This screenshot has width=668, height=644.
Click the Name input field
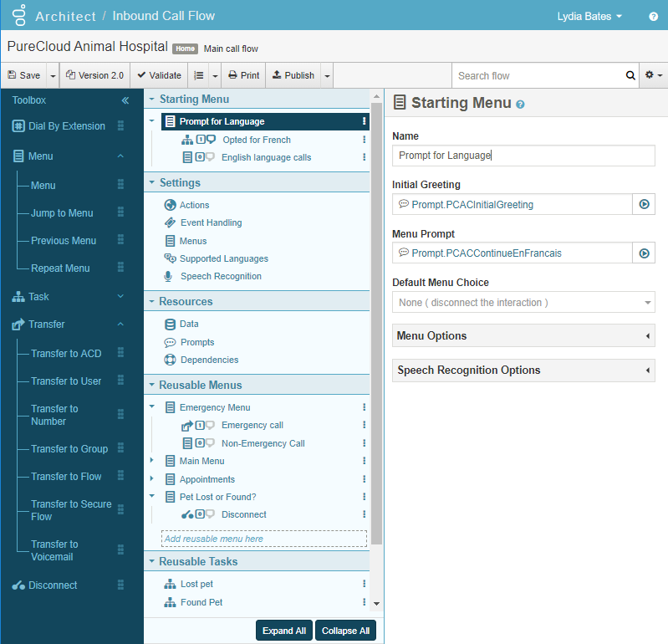(x=523, y=156)
